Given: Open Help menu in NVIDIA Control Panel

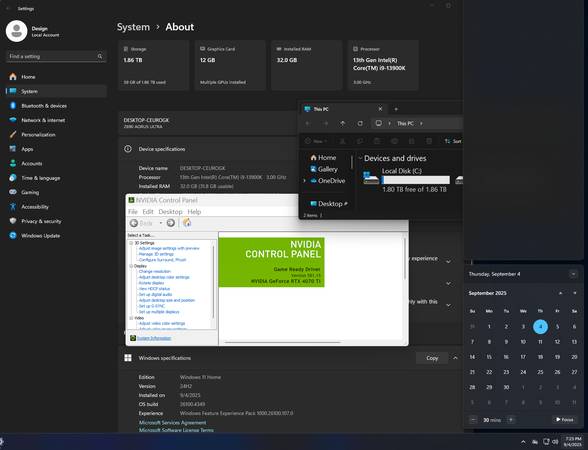Looking at the screenshot, I should pos(194,212).
